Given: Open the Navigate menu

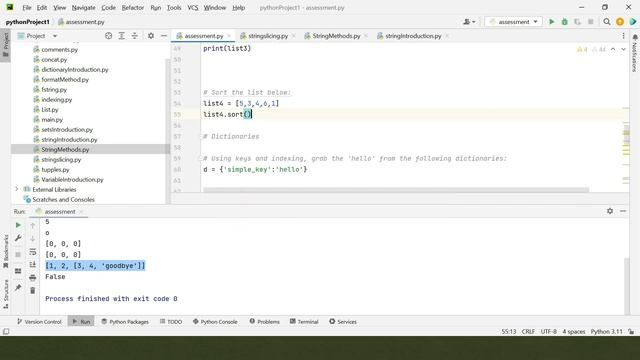Looking at the screenshot, I should (x=83, y=7).
